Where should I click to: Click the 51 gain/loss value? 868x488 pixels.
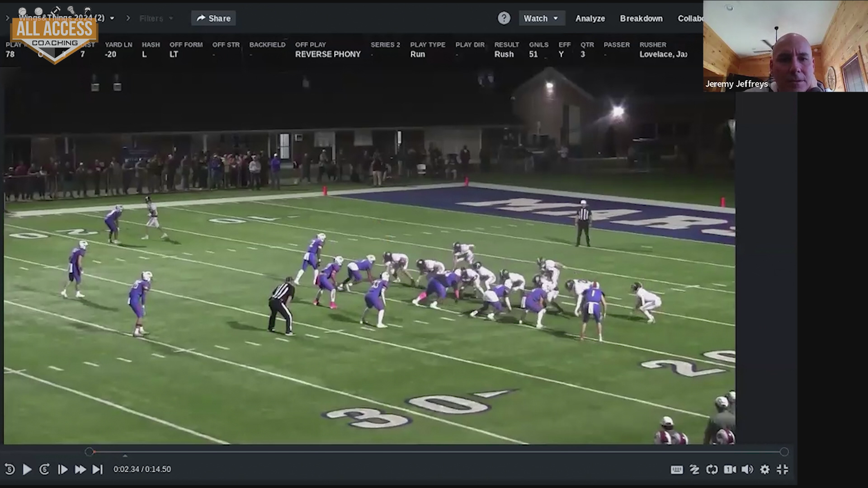click(533, 54)
